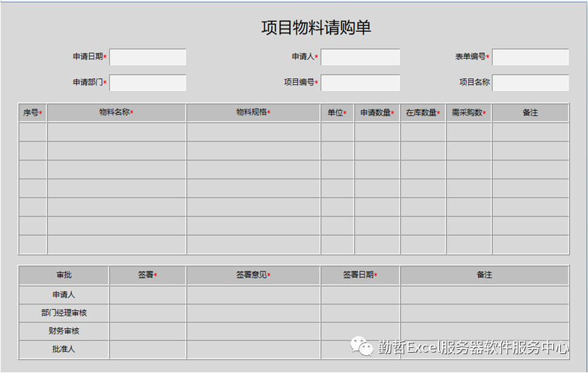
Task: Click the 签署 column header
Action: (148, 275)
